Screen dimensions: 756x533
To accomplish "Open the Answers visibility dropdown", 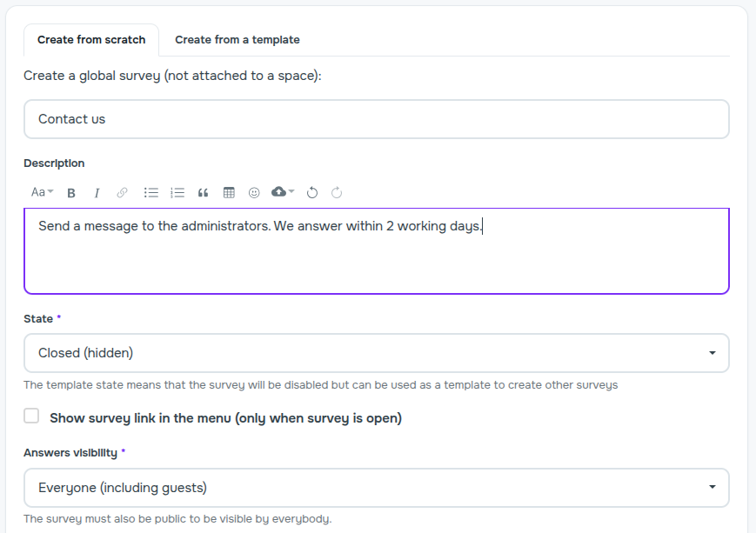I will pos(376,488).
